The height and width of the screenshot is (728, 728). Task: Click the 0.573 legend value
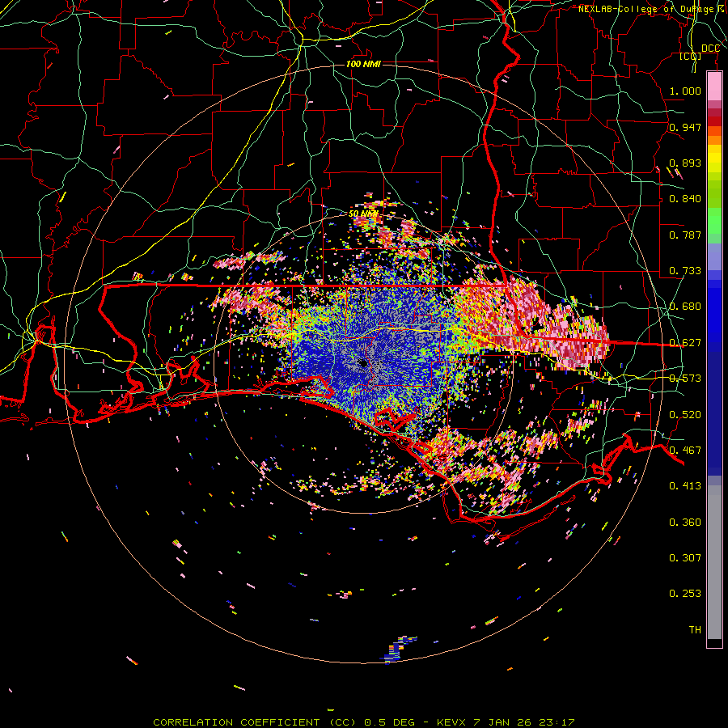click(x=685, y=379)
